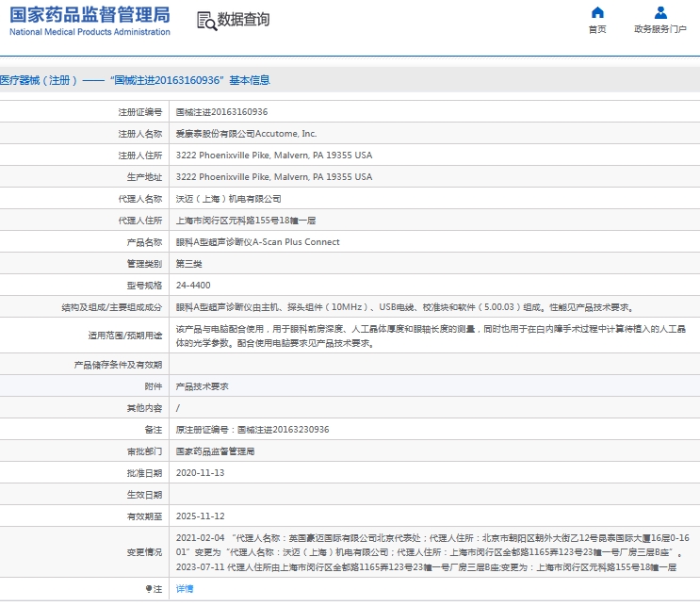The height and width of the screenshot is (606, 700).
Task: Click the 批准日期 label
Action: pos(145,473)
